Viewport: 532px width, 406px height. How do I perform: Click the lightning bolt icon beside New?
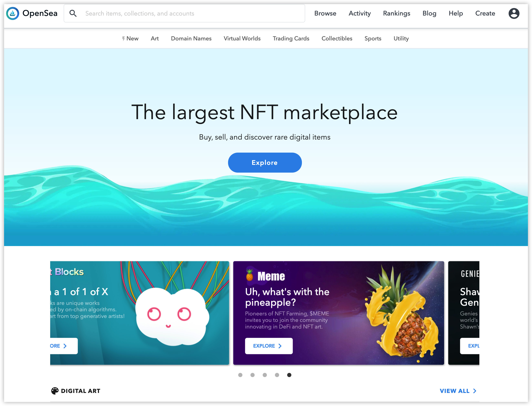click(123, 38)
